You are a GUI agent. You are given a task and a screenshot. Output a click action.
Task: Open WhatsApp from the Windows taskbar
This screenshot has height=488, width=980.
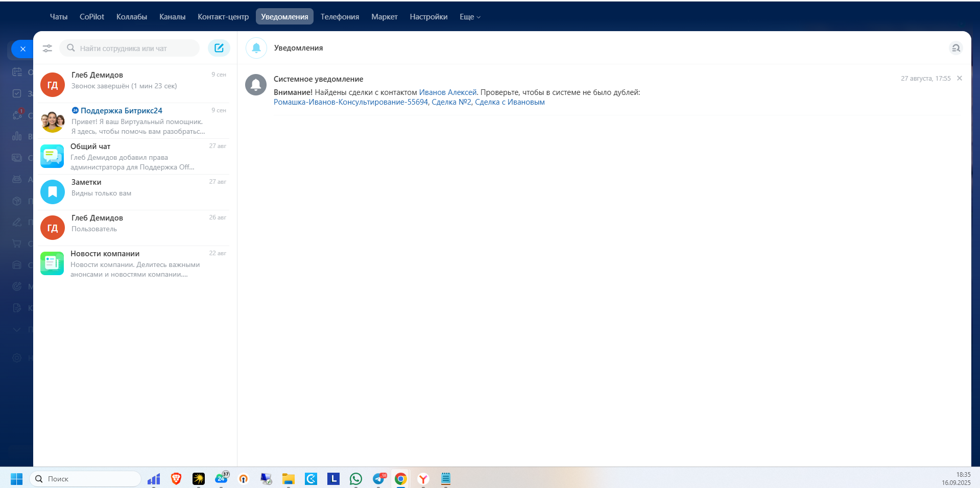(356, 479)
